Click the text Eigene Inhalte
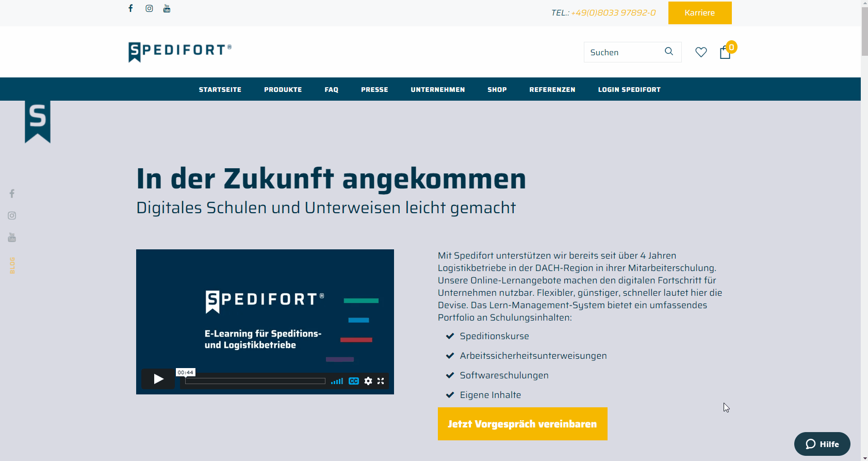 click(x=490, y=395)
